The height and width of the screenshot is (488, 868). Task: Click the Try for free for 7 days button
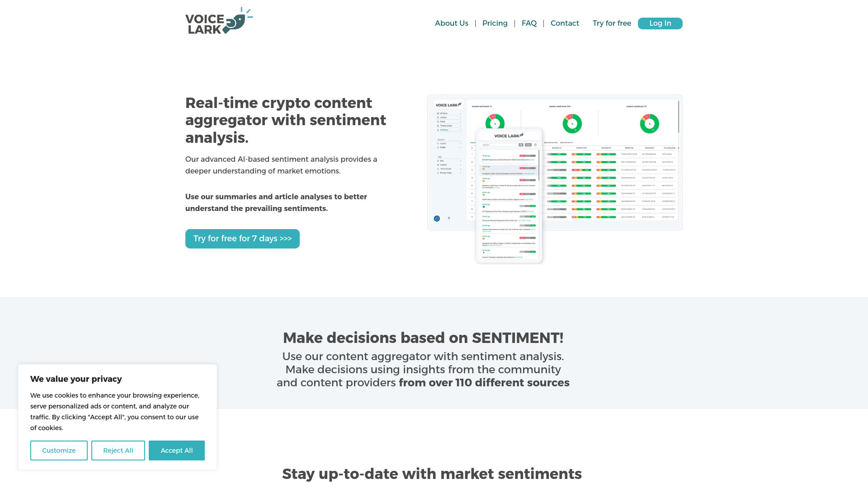[x=242, y=238]
